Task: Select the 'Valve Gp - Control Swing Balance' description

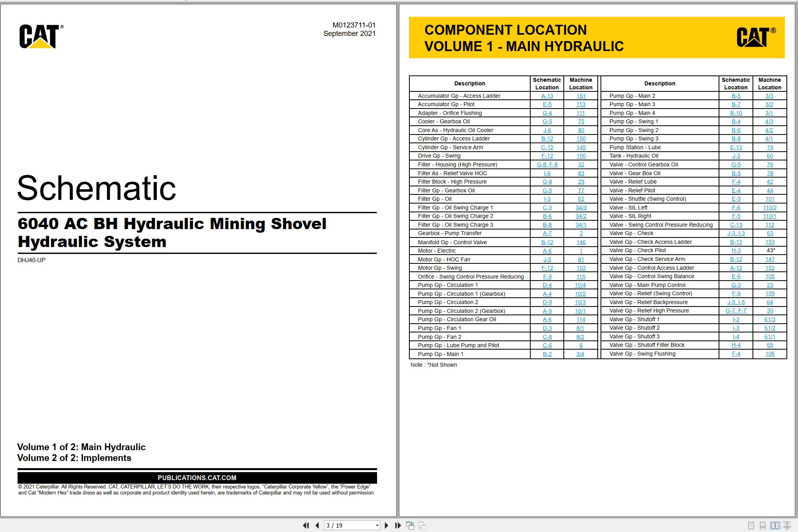Action: [652, 276]
